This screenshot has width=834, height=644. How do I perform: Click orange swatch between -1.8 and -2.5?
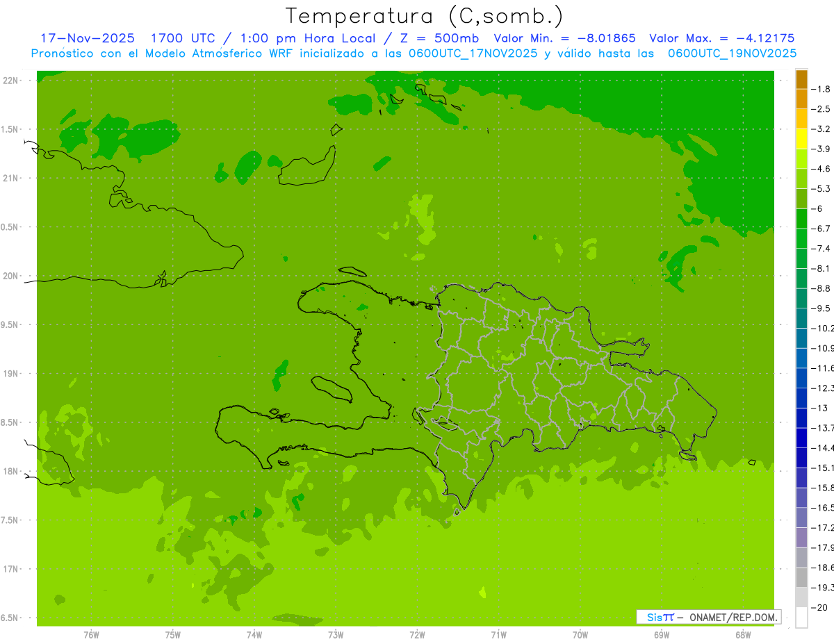[x=801, y=99]
